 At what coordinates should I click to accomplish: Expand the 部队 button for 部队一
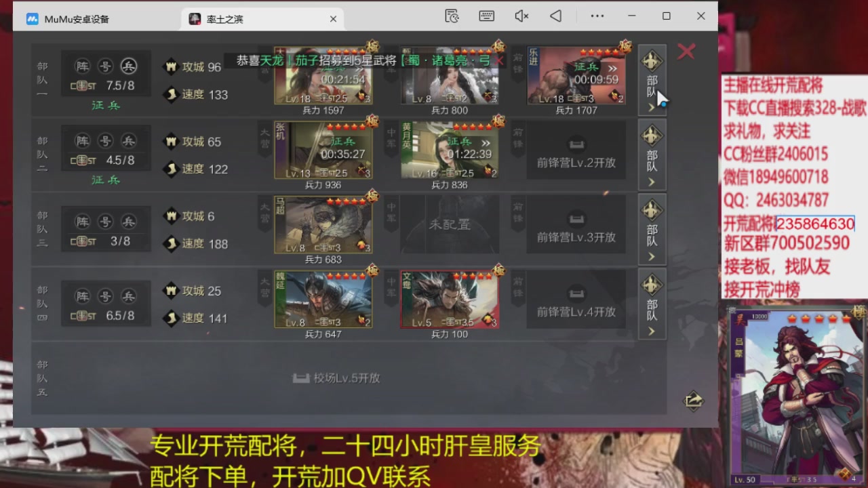tap(652, 80)
